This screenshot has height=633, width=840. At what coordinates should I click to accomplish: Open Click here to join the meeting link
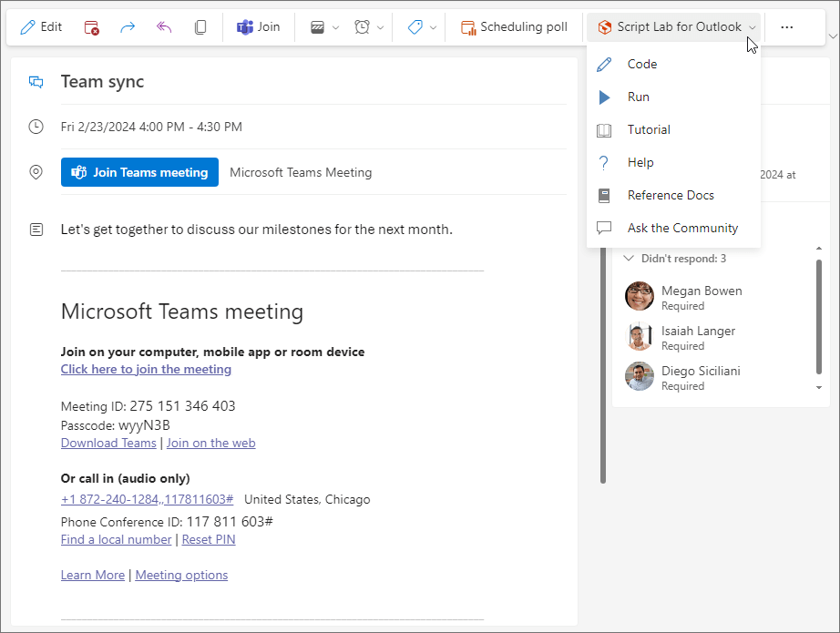[x=147, y=369]
